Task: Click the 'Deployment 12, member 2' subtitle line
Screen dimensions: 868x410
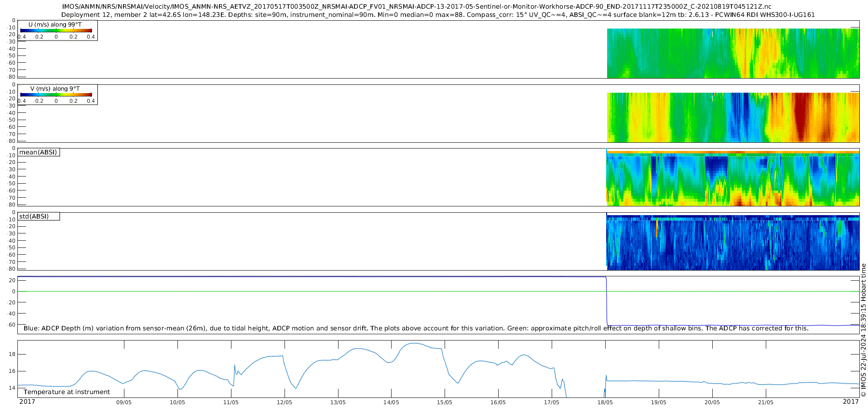Action: tap(438, 15)
